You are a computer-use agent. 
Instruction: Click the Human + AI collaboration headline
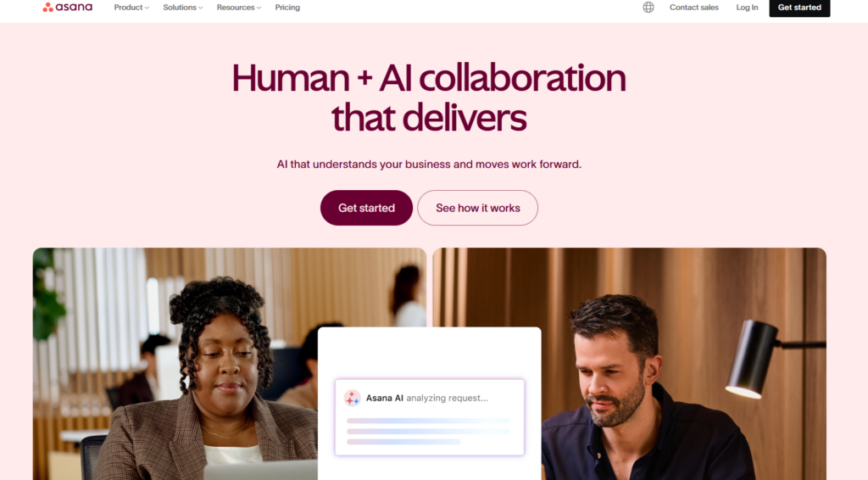click(x=429, y=98)
